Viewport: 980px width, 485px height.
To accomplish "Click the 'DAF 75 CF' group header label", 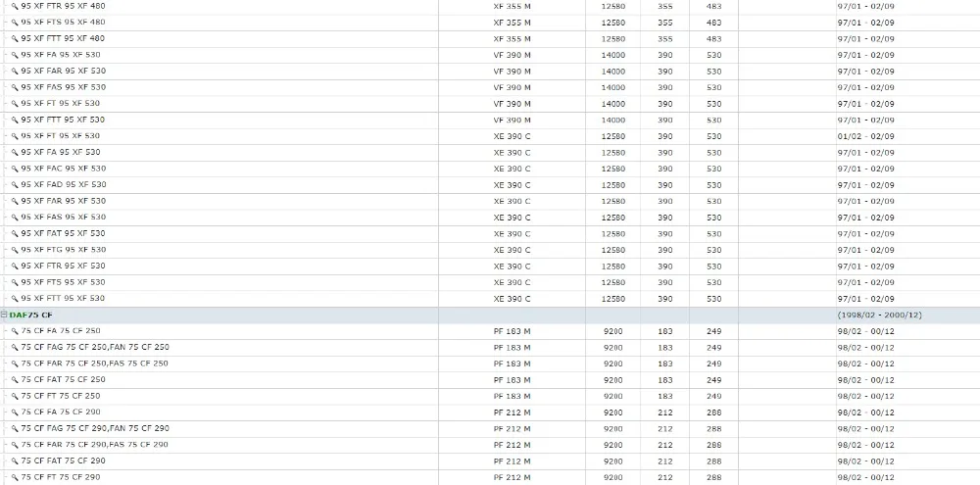I will (30, 315).
